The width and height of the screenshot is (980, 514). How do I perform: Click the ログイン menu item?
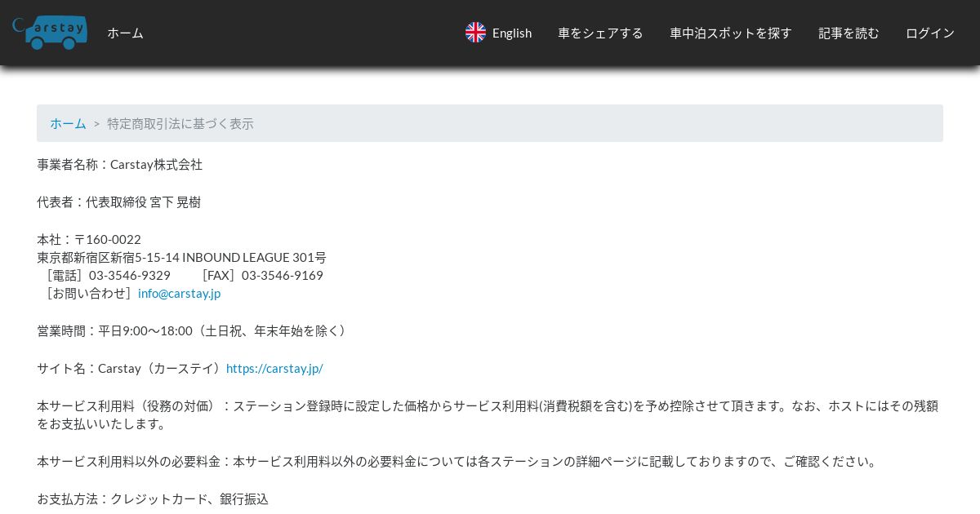[x=930, y=33]
